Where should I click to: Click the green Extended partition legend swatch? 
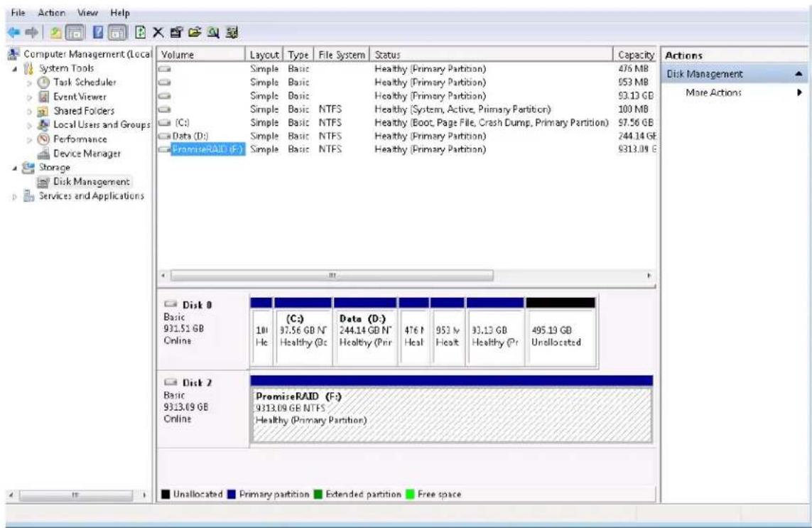318,494
